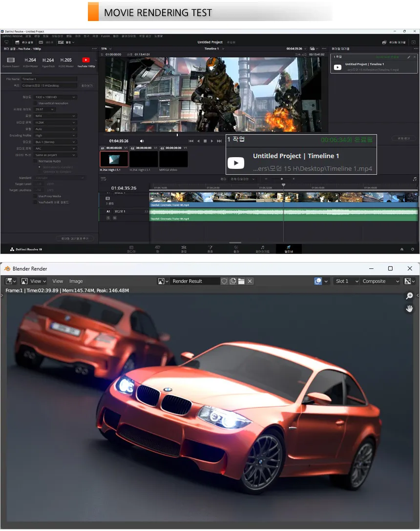Click Blender's zoom magnifier icon

(x=409, y=296)
